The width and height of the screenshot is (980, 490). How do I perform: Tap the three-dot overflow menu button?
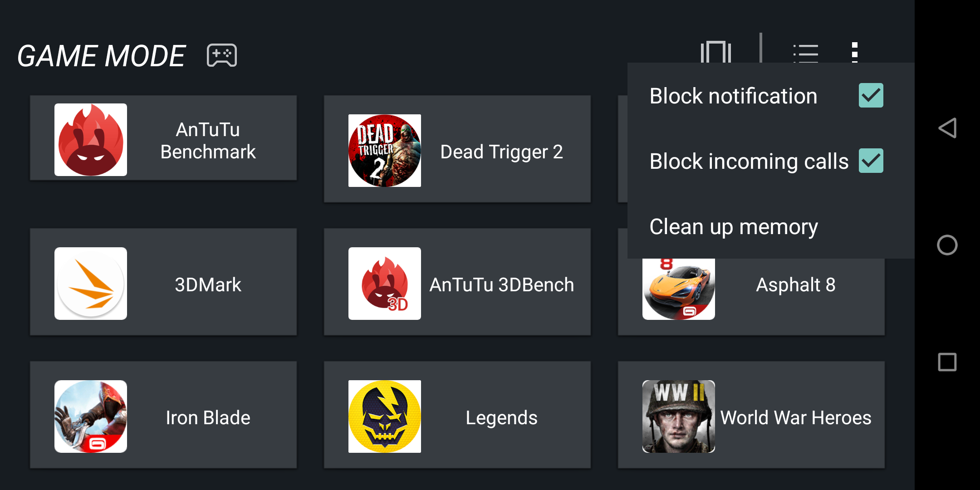pos(854,52)
